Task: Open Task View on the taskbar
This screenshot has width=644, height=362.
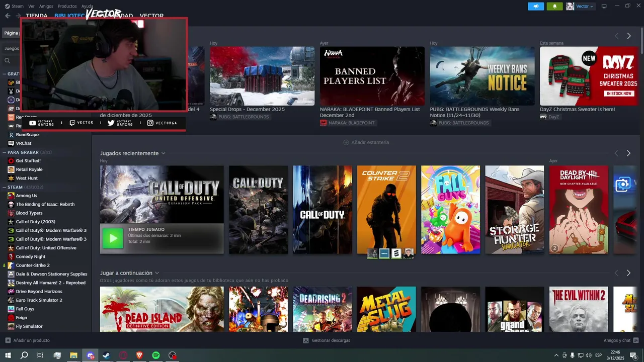Action: (40, 355)
